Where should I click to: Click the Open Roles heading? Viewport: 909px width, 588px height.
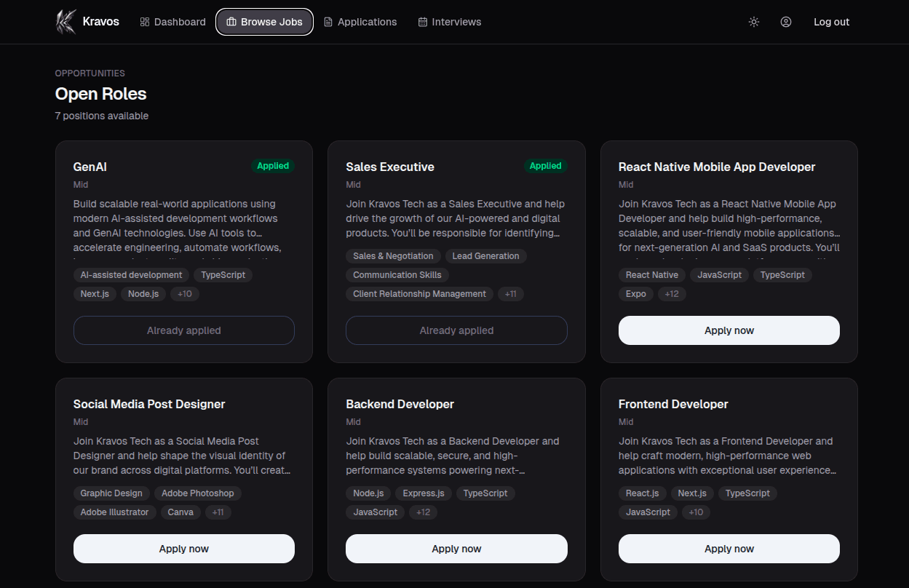[x=101, y=94]
